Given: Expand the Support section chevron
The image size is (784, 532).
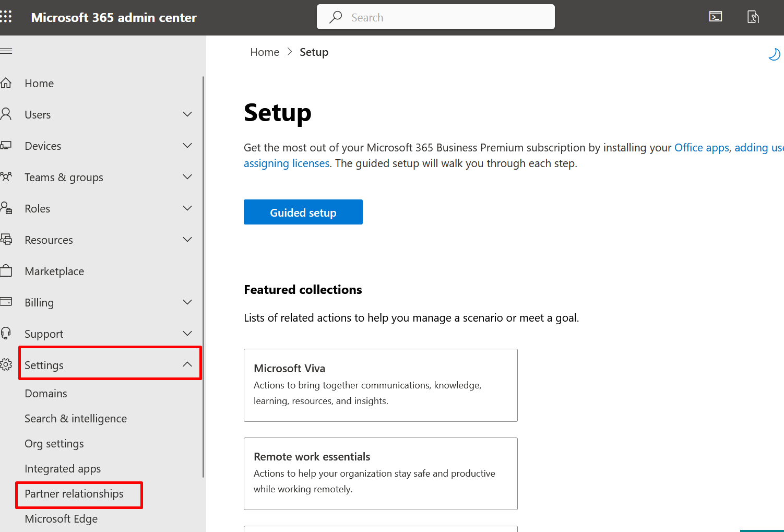Looking at the screenshot, I should pos(187,333).
